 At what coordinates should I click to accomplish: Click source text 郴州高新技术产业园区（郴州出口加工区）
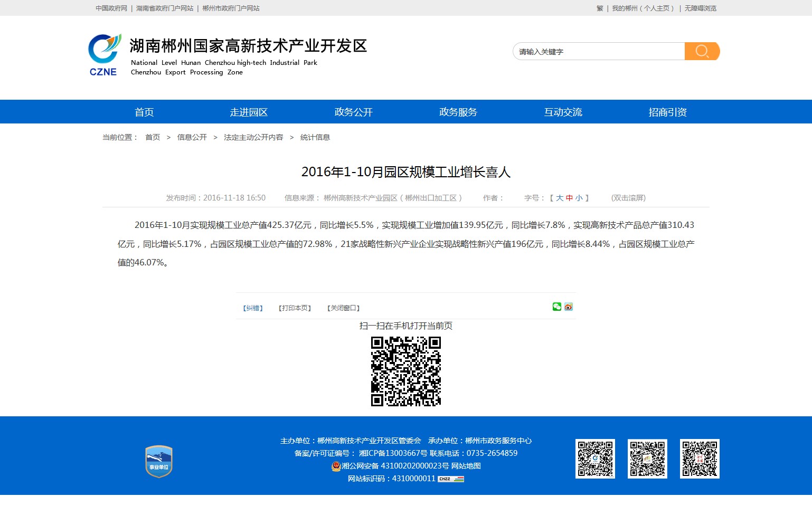(x=393, y=198)
